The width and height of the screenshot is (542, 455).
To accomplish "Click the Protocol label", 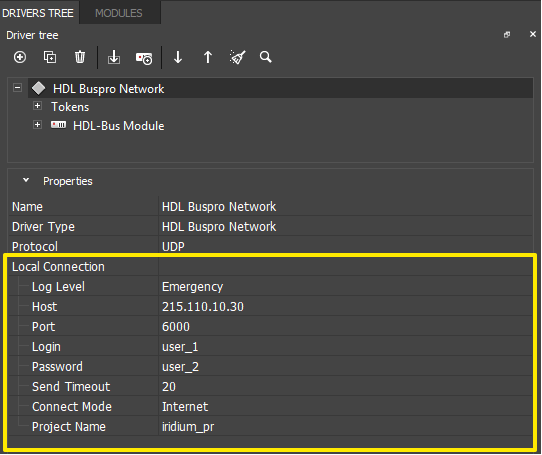I will [35, 247].
